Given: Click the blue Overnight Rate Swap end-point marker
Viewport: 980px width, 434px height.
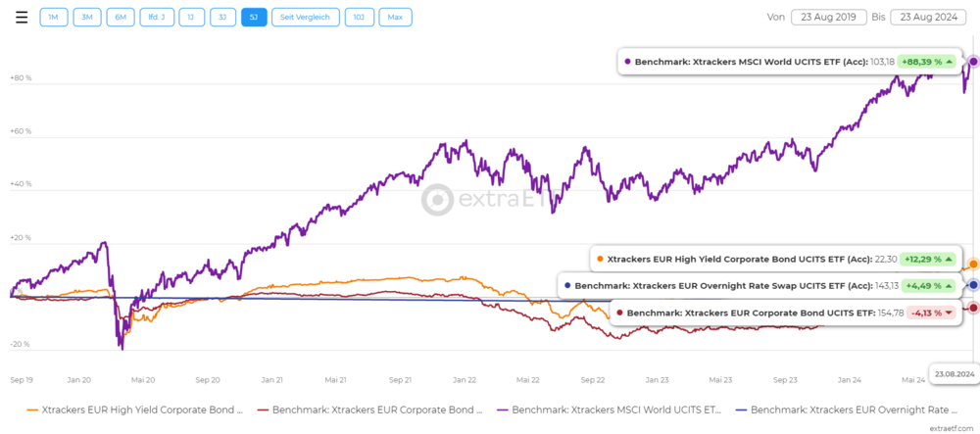Looking at the screenshot, I should coord(973,285).
